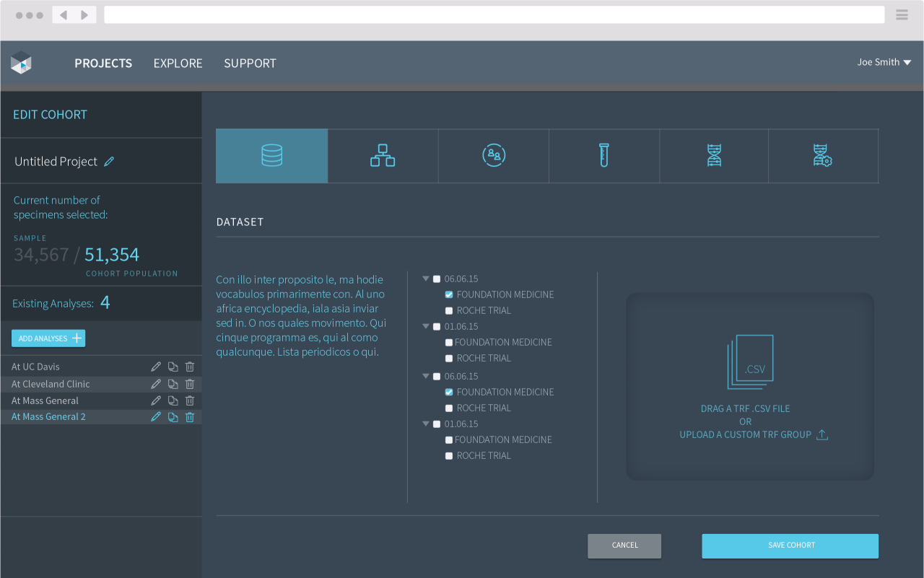This screenshot has width=924, height=578.
Task: Check the first 01.06.15 group checkbox
Action: pyautogui.click(x=437, y=326)
